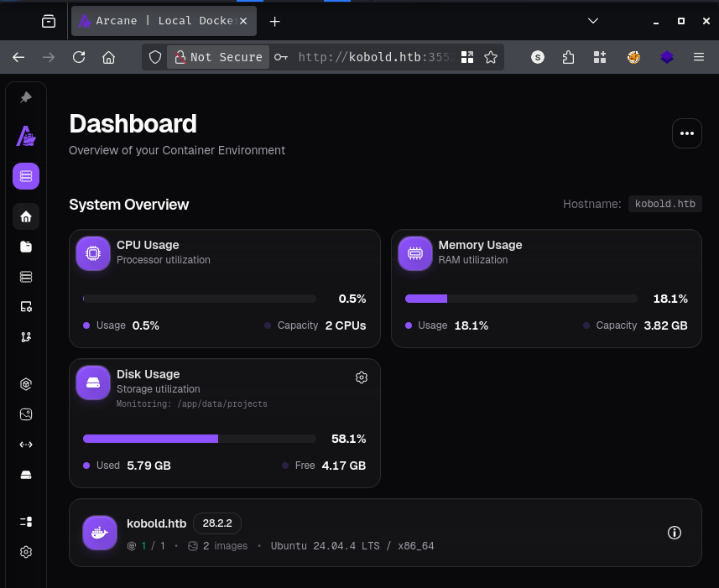719x588 pixels.
Task: Click the '3.82 GB' memory capacity value
Action: (666, 325)
